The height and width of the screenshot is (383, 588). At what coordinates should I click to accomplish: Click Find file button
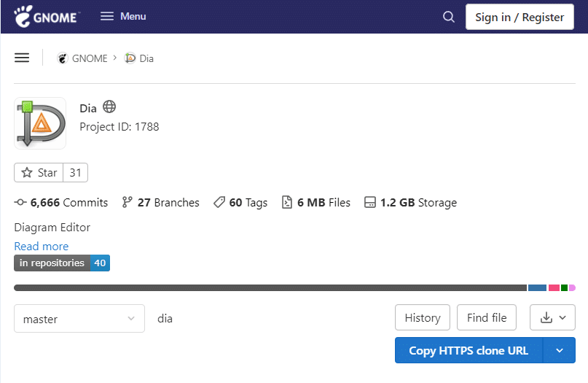pos(487,317)
